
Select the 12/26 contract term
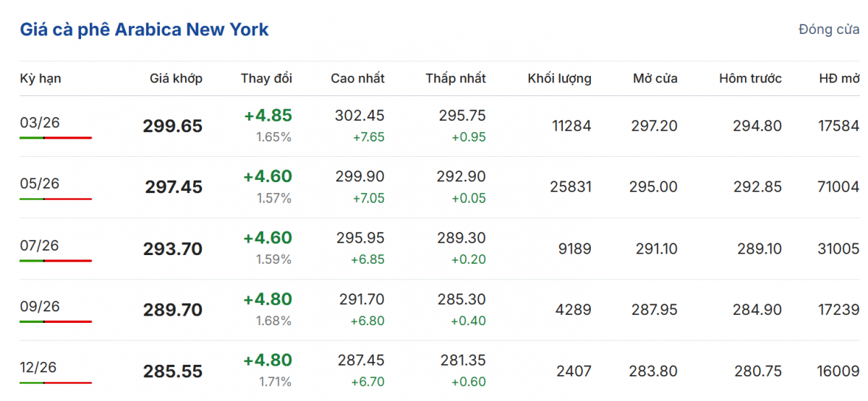click(x=40, y=368)
